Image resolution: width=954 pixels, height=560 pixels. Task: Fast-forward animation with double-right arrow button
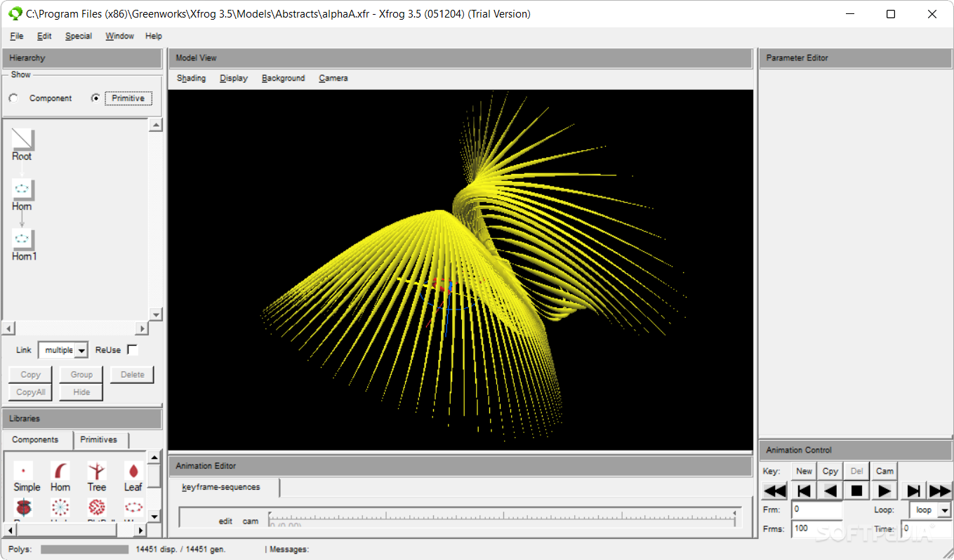(x=940, y=491)
